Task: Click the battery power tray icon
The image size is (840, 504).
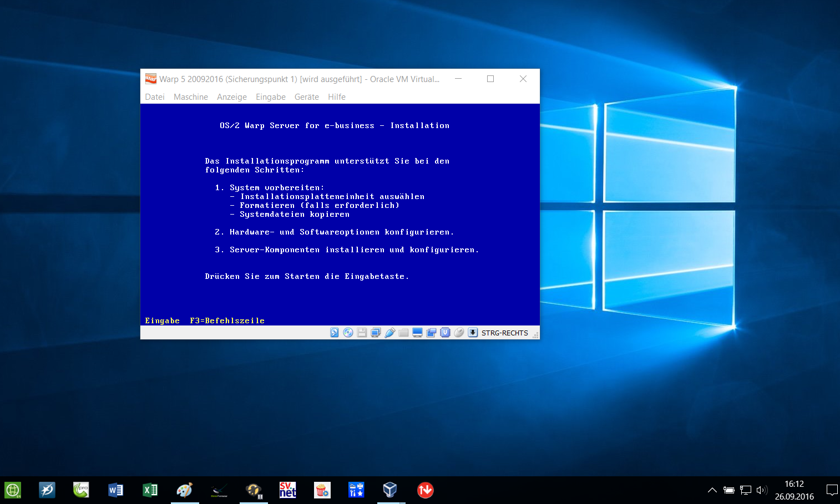Action: click(729, 490)
